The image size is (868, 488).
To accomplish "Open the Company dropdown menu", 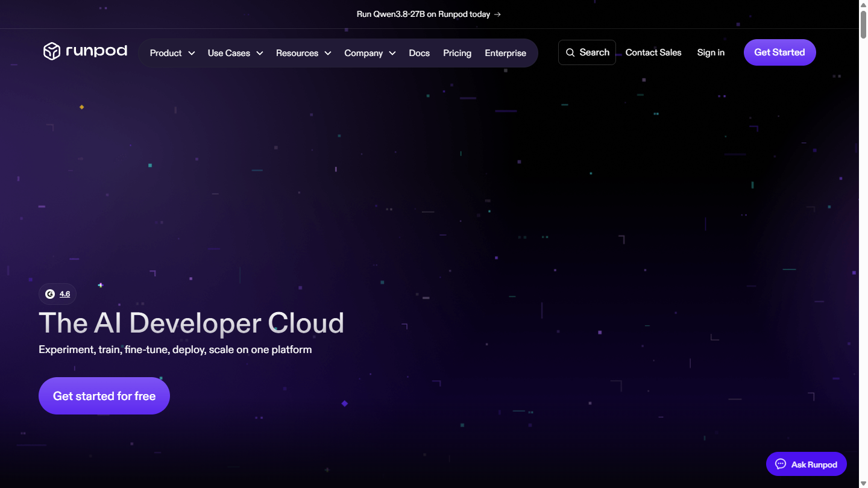I will [x=370, y=53].
